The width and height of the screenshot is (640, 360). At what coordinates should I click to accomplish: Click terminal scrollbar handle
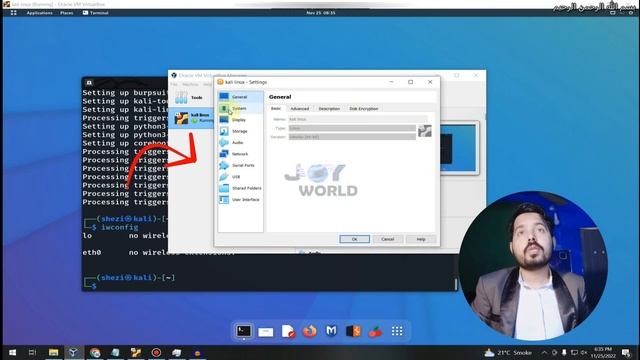456,284
